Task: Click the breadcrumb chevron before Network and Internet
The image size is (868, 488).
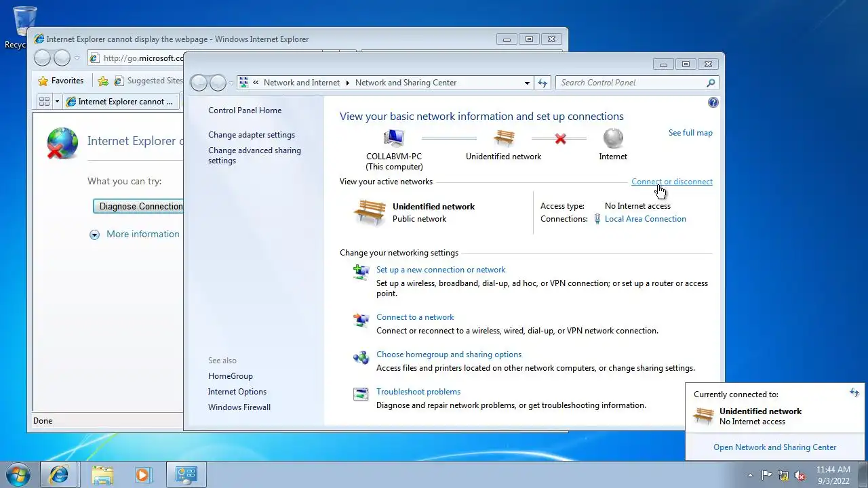Action: [x=256, y=83]
